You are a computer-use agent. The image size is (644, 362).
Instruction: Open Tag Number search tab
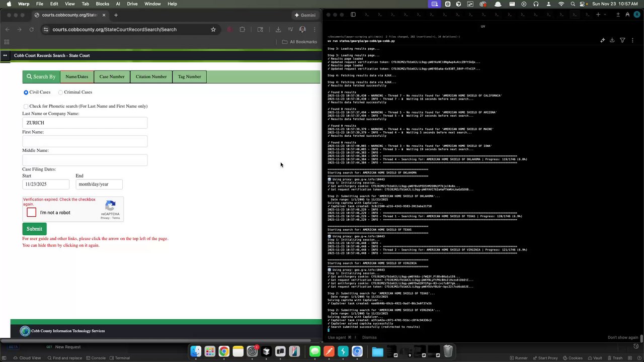(189, 77)
